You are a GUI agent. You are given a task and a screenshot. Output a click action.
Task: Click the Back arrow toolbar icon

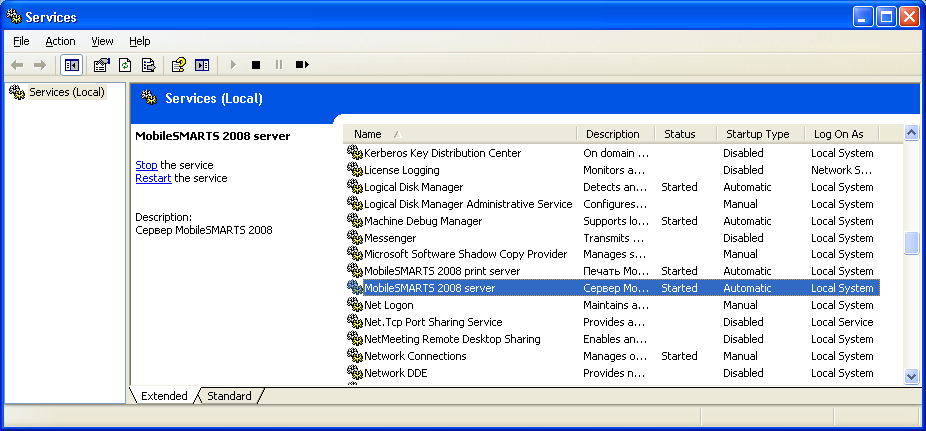(x=18, y=64)
